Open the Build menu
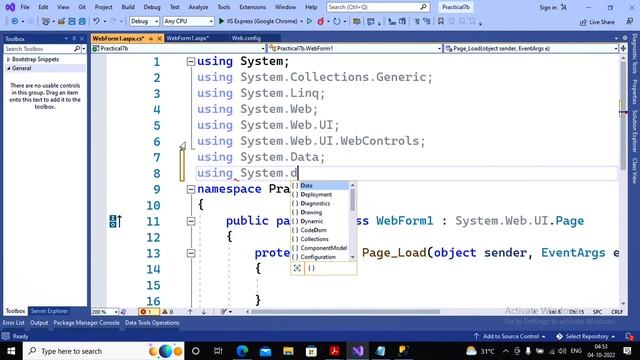Viewport: 640px width, 360px height. [128, 7]
